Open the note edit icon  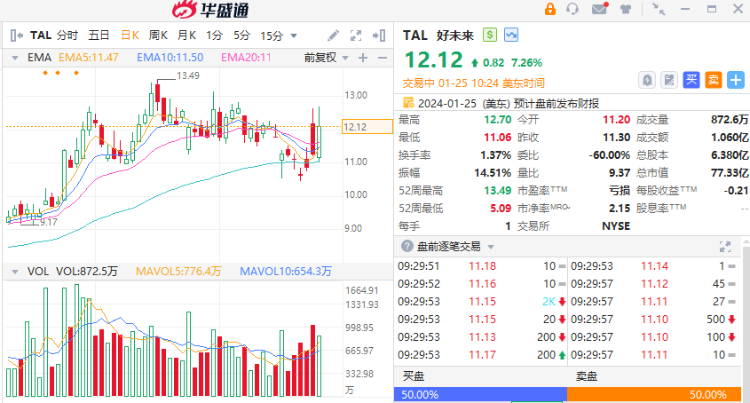click(669, 80)
